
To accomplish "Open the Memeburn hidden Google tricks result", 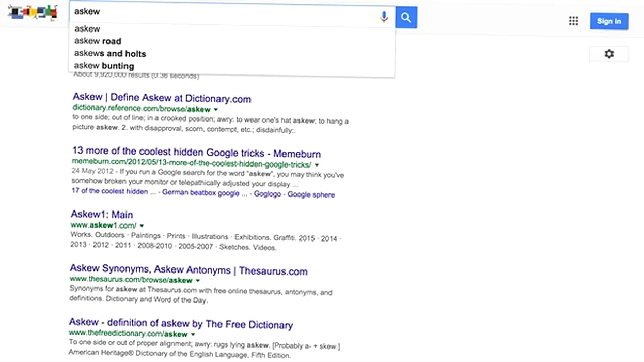I will 196,153.
